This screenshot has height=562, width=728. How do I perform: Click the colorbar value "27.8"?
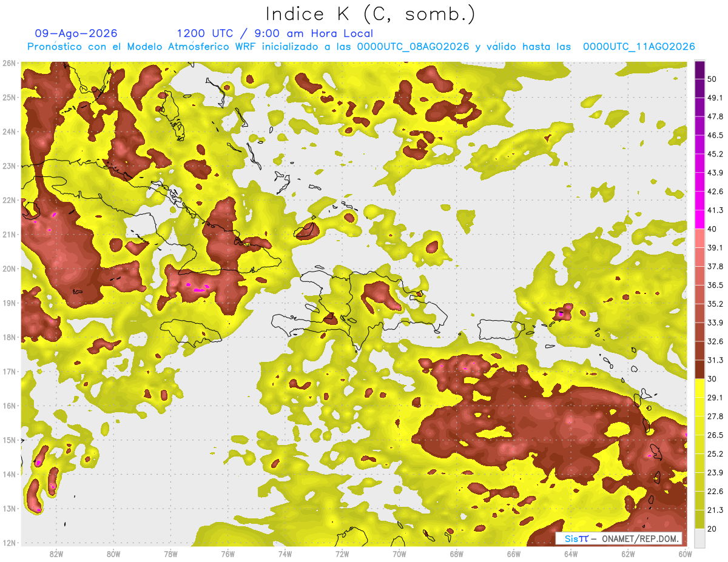715,416
